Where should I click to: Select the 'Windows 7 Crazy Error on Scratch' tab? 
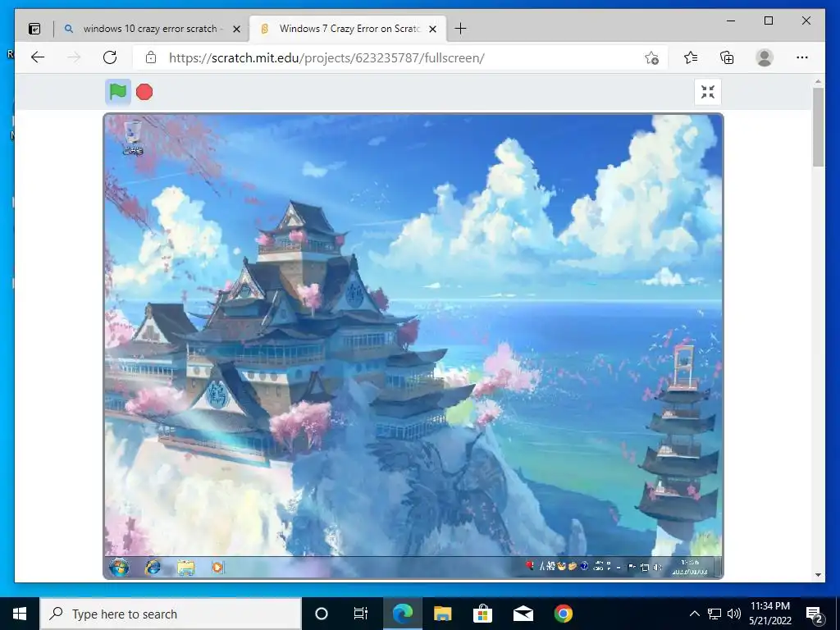coord(349,29)
